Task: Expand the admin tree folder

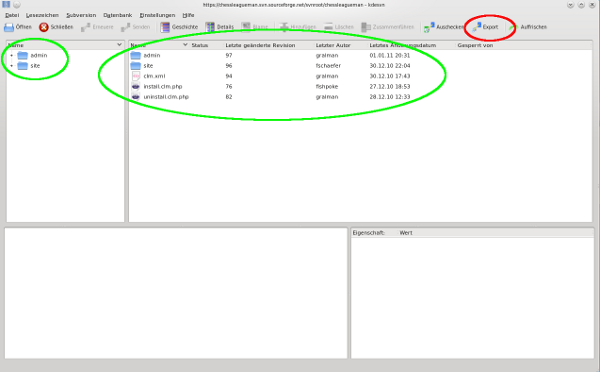Action: [x=11, y=55]
